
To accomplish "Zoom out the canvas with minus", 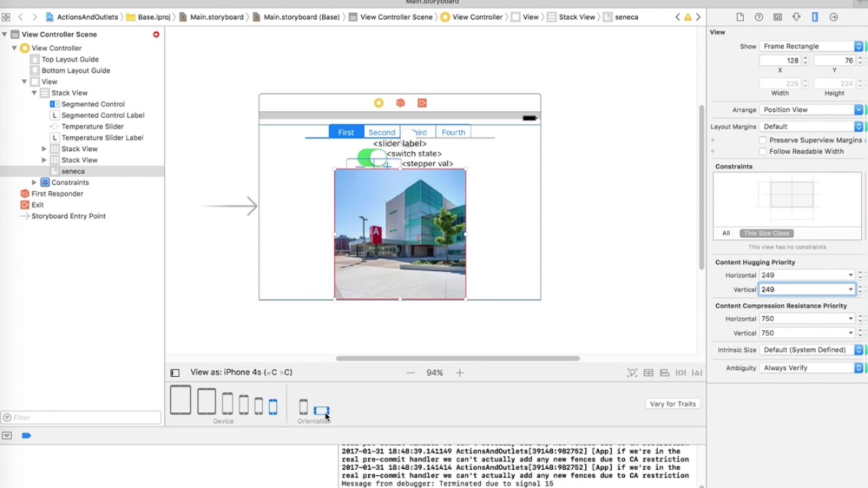I will [x=410, y=373].
